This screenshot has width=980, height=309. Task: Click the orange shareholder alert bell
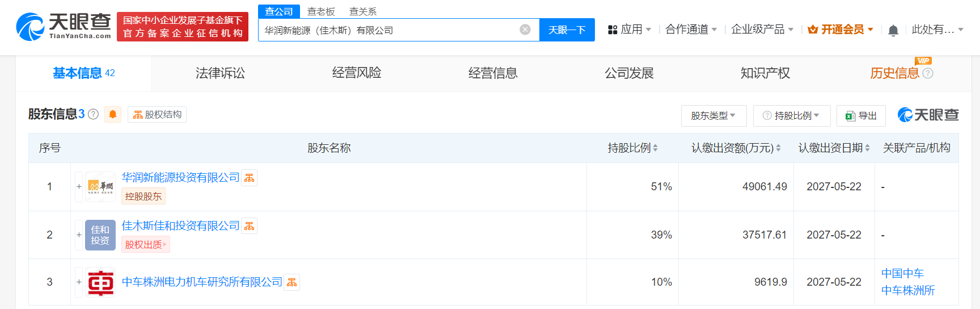click(x=113, y=115)
